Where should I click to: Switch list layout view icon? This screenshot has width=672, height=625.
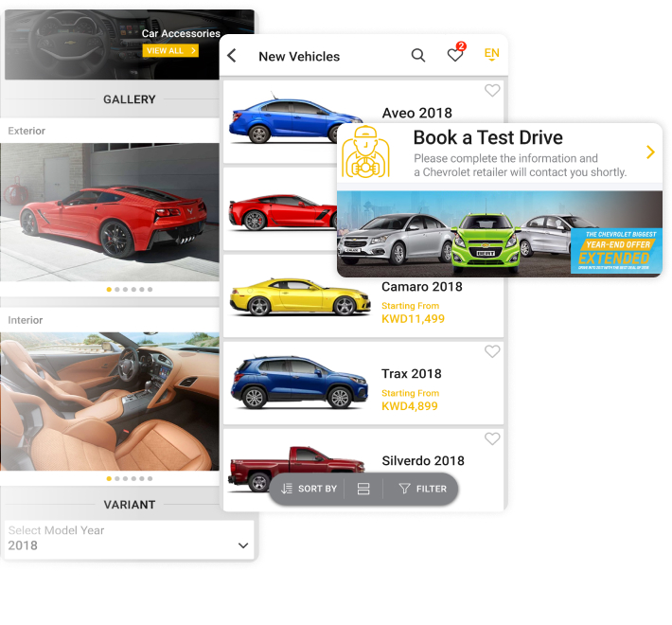pyautogui.click(x=363, y=489)
